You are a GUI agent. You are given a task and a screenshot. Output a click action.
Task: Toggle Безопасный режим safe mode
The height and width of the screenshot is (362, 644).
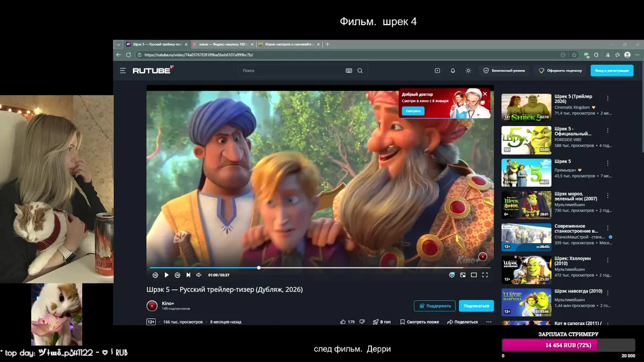pyautogui.click(x=504, y=71)
